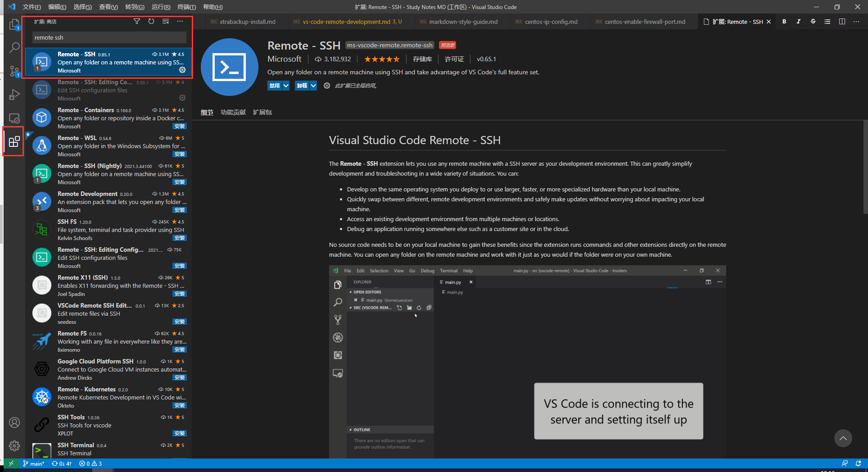Clear extension search results
The width and height of the screenshot is (868, 472).
point(166,22)
